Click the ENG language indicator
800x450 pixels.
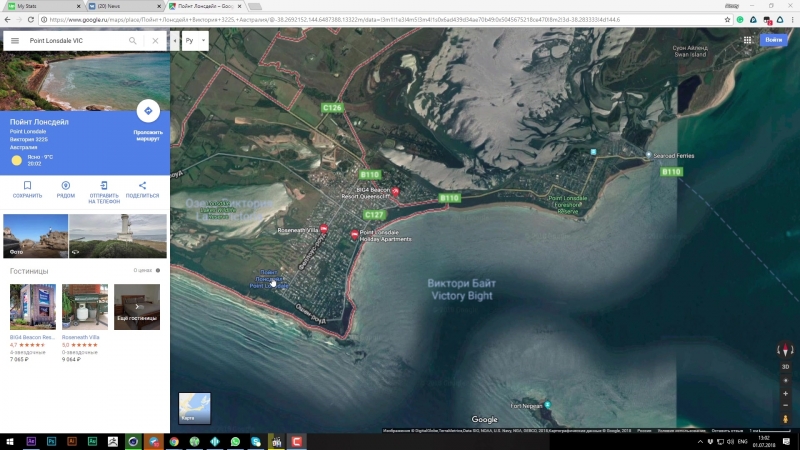pos(742,441)
